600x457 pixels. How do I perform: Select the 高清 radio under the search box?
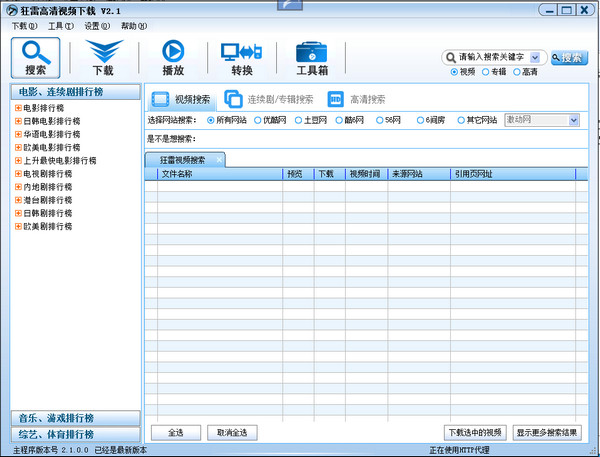click(517, 72)
